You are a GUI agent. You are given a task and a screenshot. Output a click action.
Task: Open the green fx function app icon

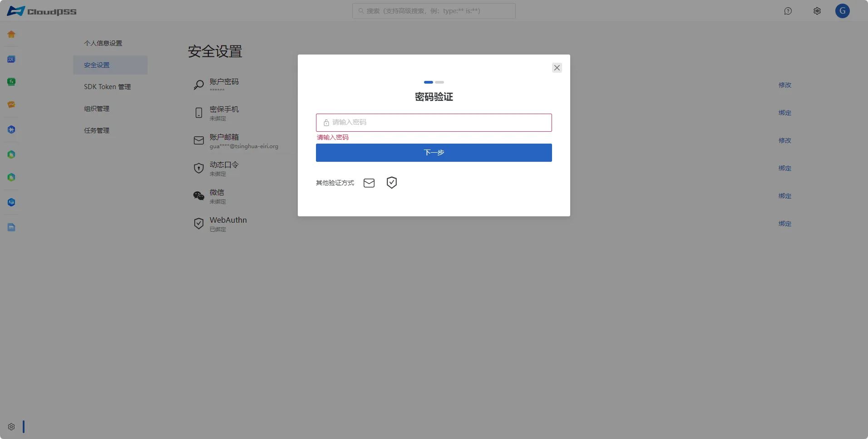[11, 82]
